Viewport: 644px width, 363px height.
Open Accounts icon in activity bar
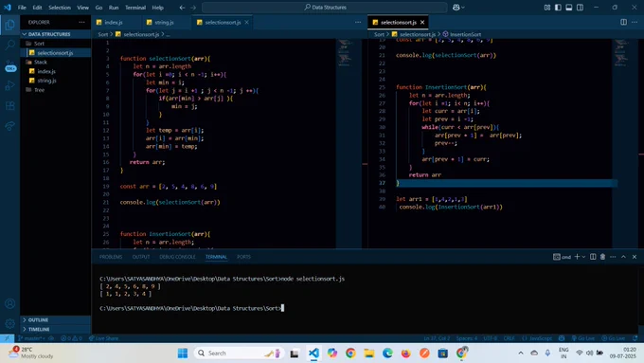(x=9, y=304)
